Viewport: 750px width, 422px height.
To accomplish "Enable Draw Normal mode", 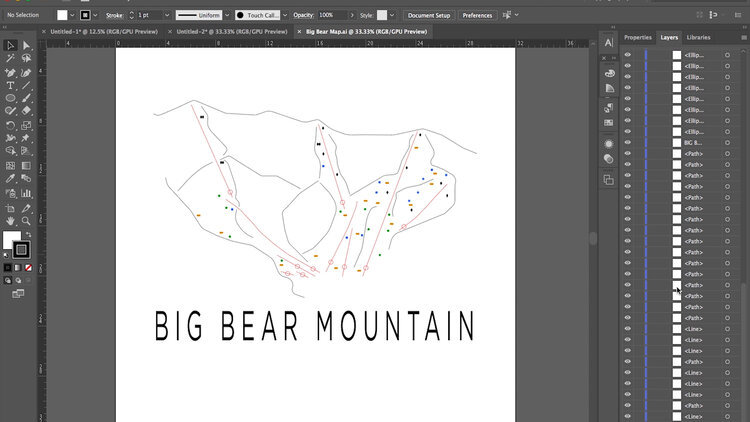I will point(8,280).
